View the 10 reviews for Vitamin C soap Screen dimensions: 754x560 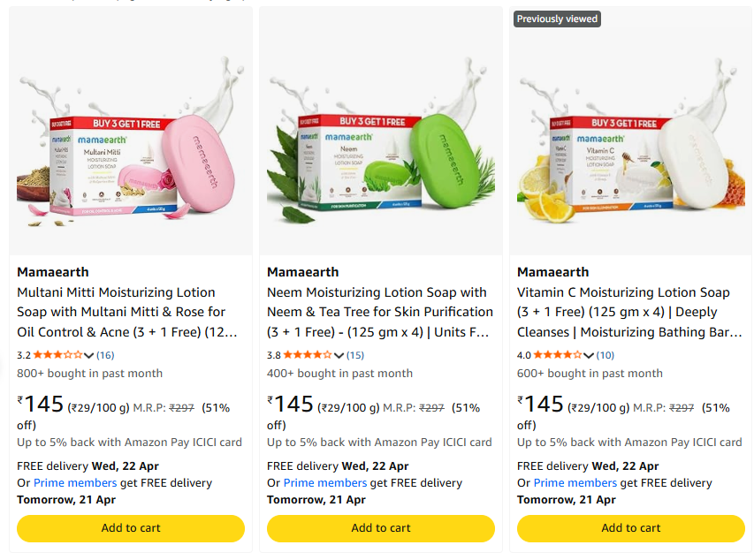(605, 355)
